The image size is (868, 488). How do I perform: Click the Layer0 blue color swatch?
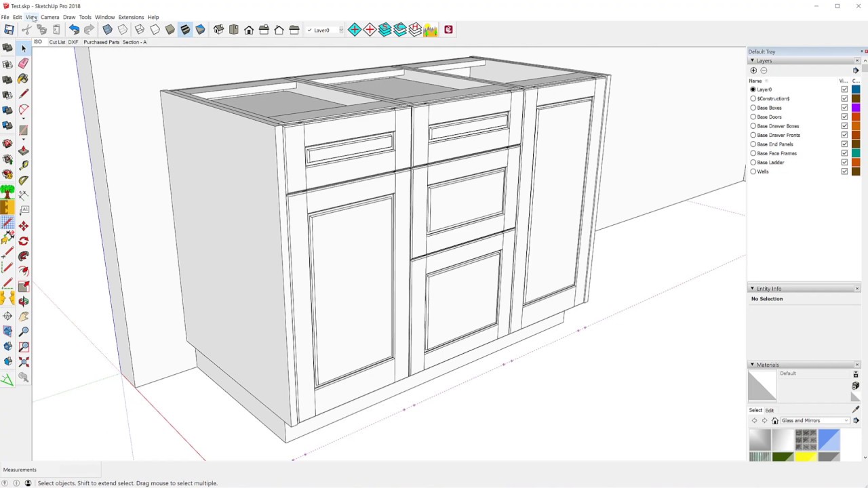(856, 89)
